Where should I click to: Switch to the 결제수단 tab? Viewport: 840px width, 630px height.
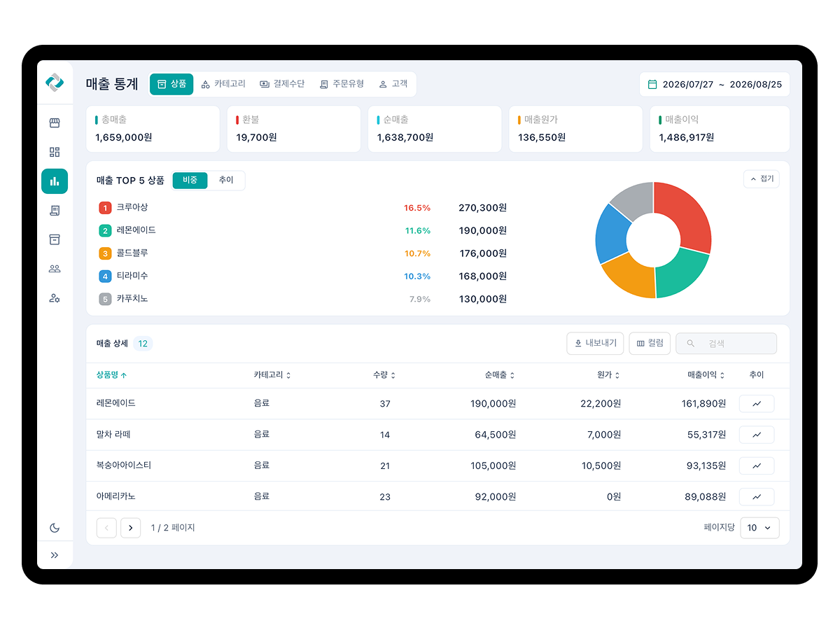pyautogui.click(x=282, y=84)
